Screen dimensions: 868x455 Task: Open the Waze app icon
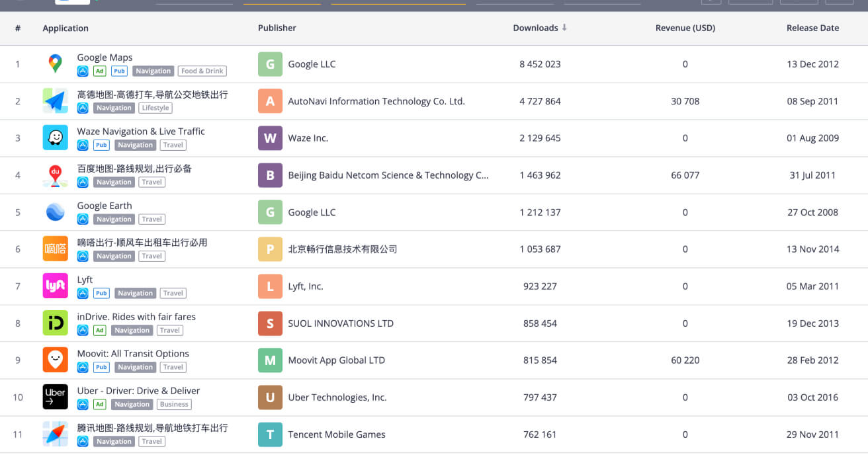55,138
